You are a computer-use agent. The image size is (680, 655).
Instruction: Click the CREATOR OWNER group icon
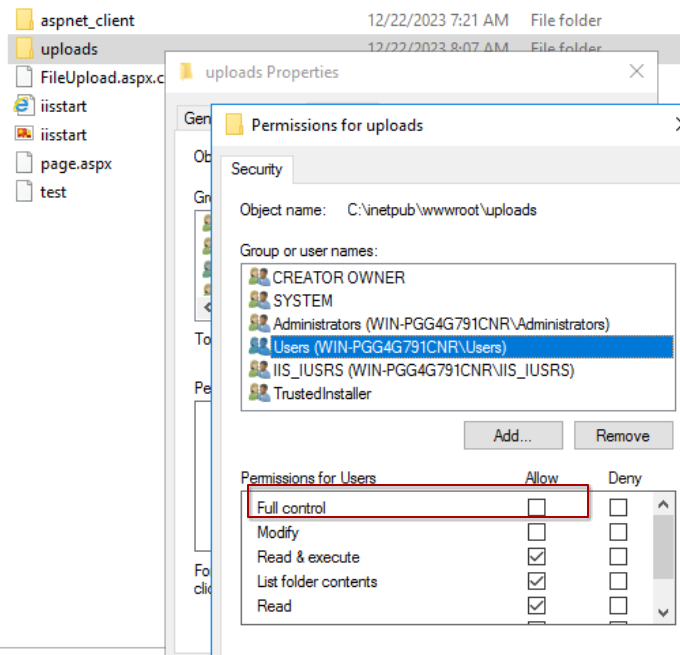click(x=259, y=277)
